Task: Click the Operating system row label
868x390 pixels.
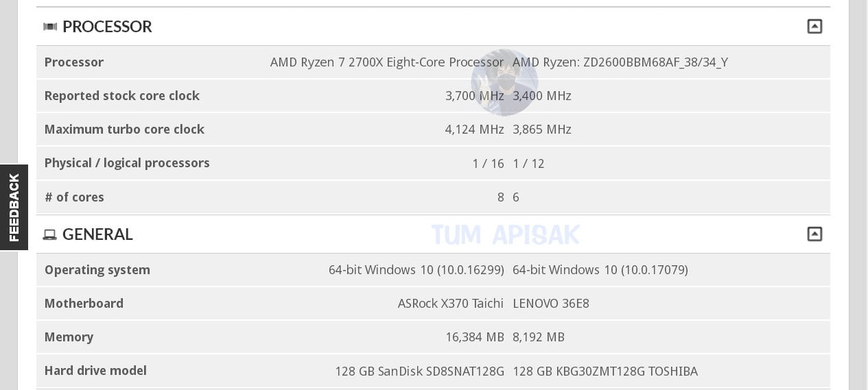Action: click(97, 270)
